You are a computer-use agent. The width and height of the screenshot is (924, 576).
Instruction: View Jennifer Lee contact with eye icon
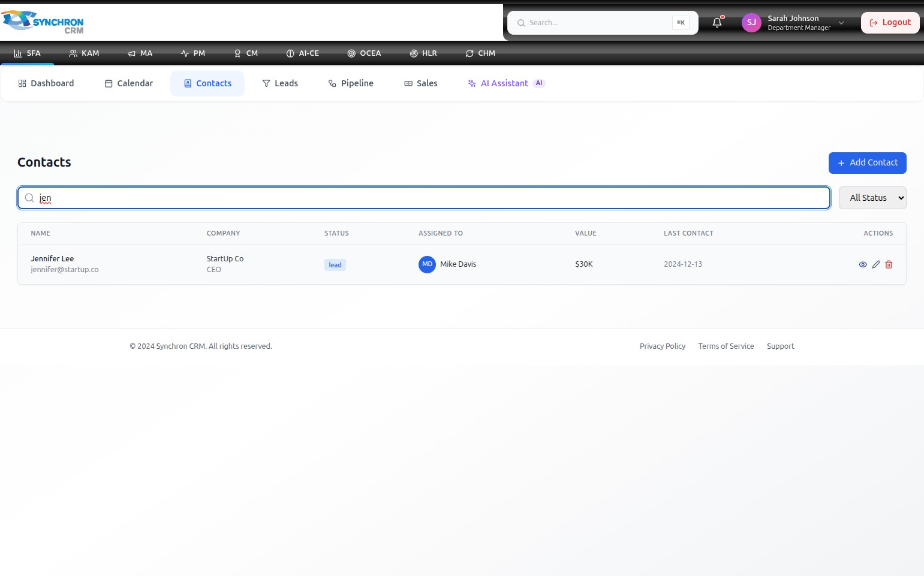[863, 264]
